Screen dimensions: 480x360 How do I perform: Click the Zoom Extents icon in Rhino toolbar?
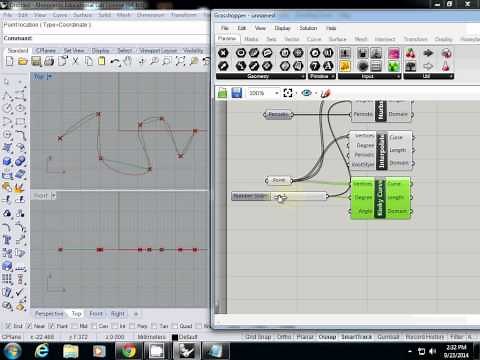coord(180,61)
